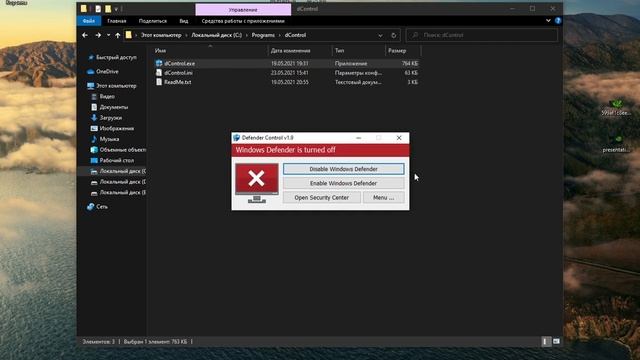Open Средства работы с приложениями tab
640x360 pixels.
[243, 21]
